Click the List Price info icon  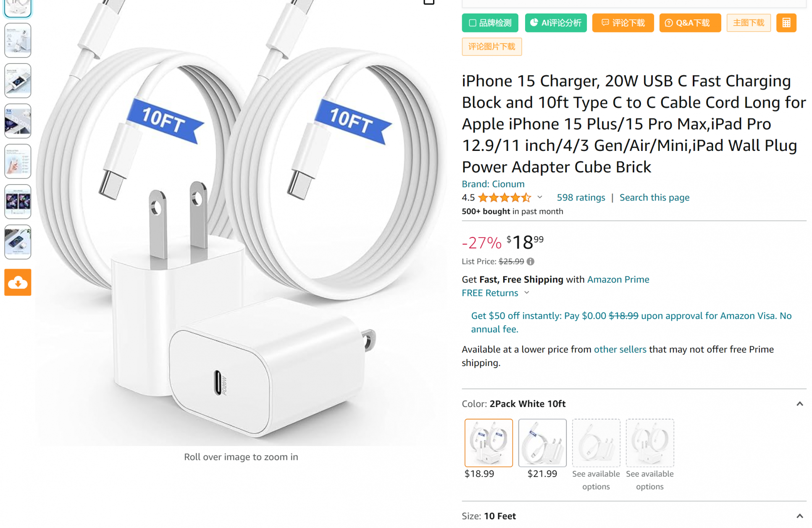pyautogui.click(x=531, y=261)
